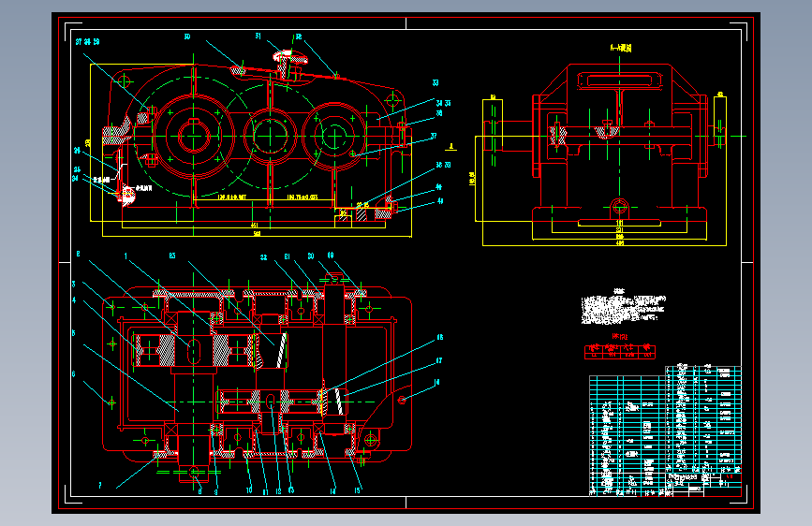Select the breather cap on the gearbox cover
Viewport: 812px width, 526px height.
point(290,59)
